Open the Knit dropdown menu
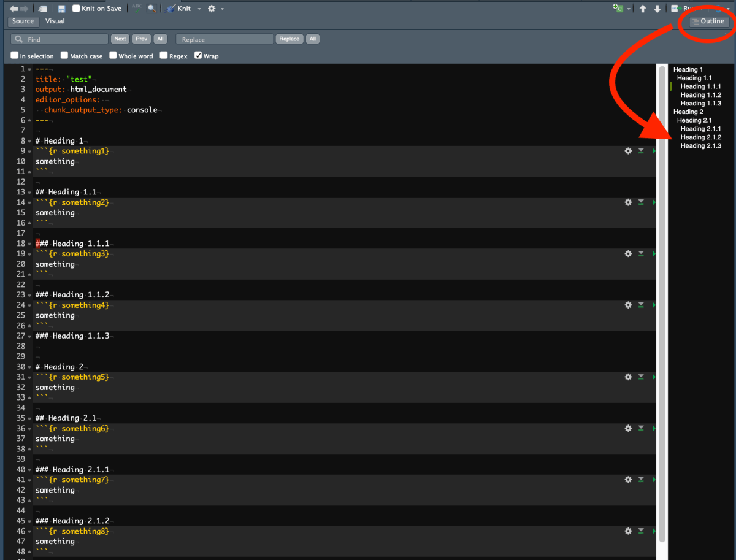The height and width of the screenshot is (560, 736). click(199, 8)
